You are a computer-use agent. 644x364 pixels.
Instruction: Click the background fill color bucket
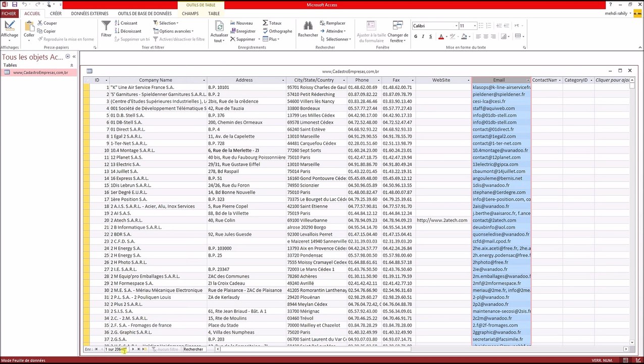(464, 36)
